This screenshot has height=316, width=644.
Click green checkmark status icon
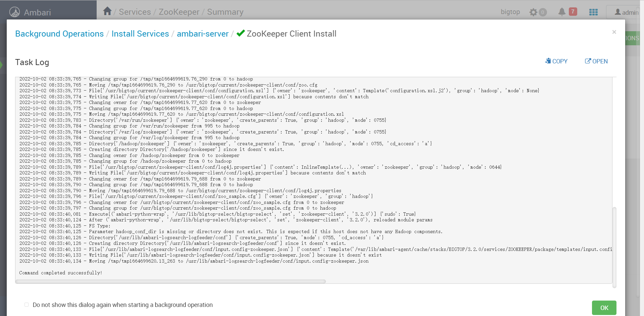[241, 33]
